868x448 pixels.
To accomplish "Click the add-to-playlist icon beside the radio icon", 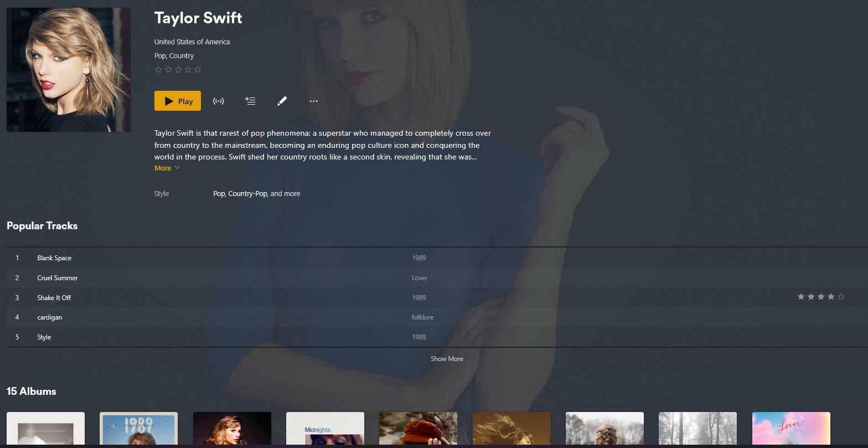I will [250, 101].
